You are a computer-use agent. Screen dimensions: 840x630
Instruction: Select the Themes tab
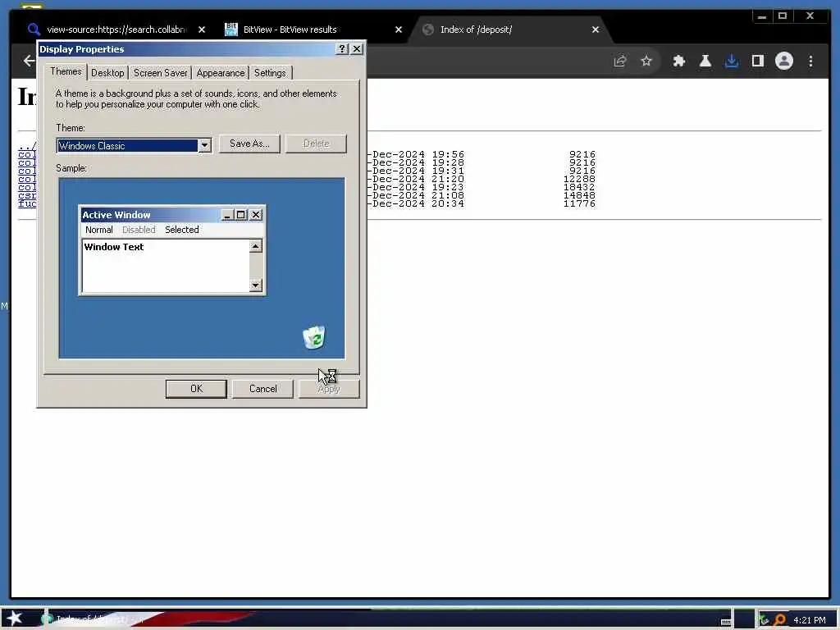66,71
